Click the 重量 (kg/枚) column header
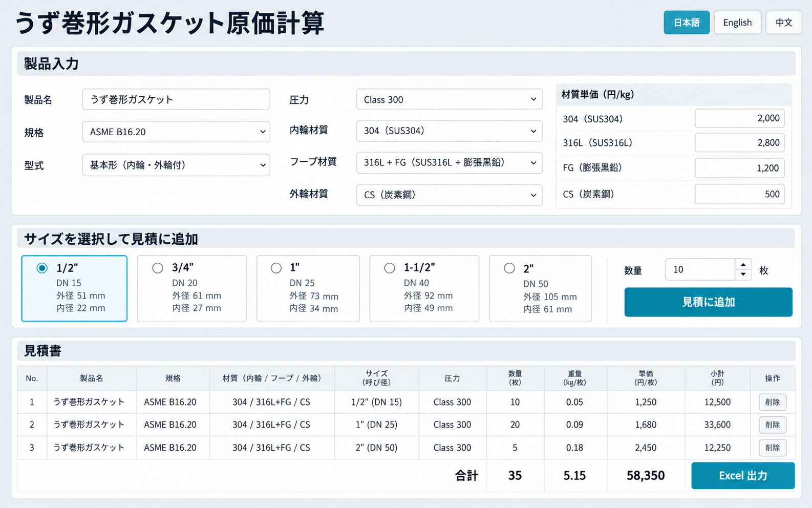Screen dimensions: 812x508 click(574, 378)
